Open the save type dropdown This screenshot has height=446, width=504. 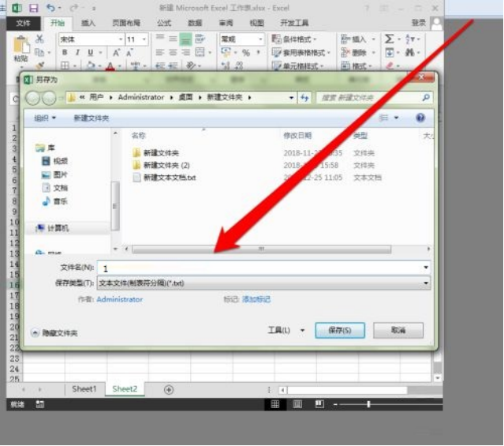click(x=263, y=283)
